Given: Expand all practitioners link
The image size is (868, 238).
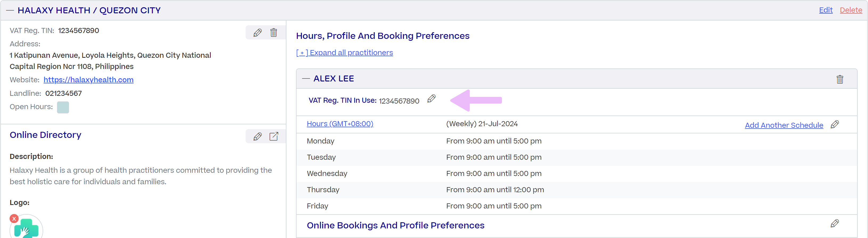Looking at the screenshot, I should [x=344, y=52].
